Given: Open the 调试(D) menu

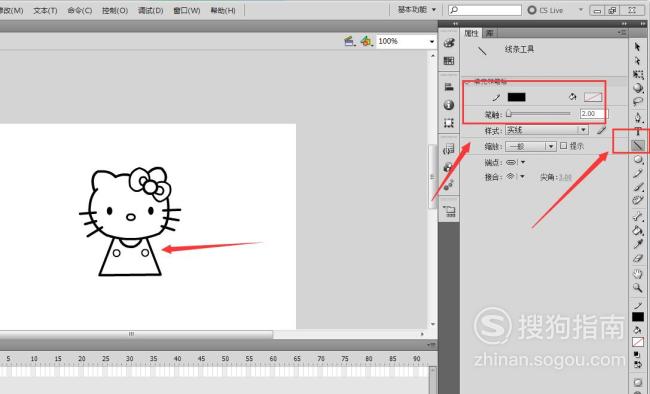Looking at the screenshot, I should (150, 10).
